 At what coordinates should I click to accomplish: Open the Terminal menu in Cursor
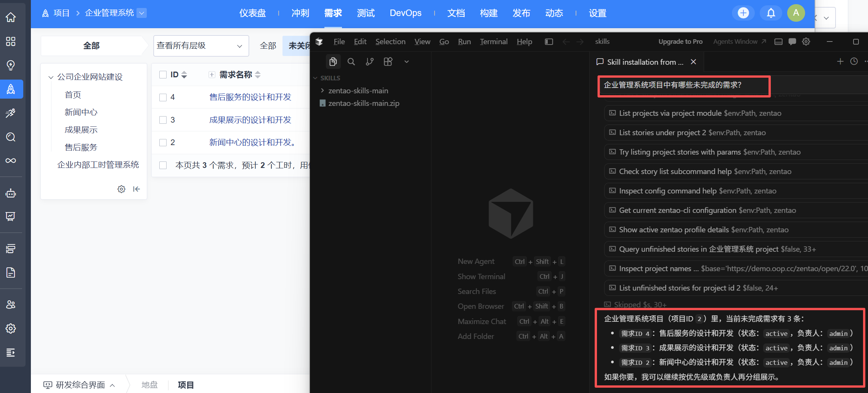click(x=493, y=42)
